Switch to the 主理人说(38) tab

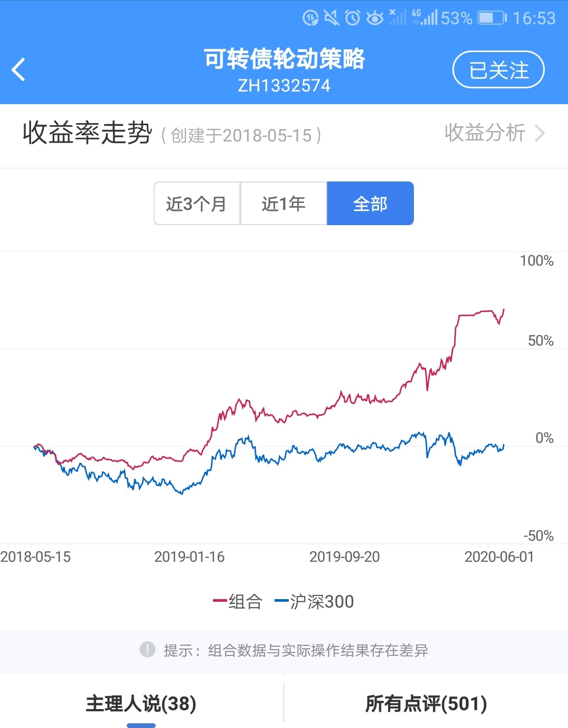coord(141,704)
